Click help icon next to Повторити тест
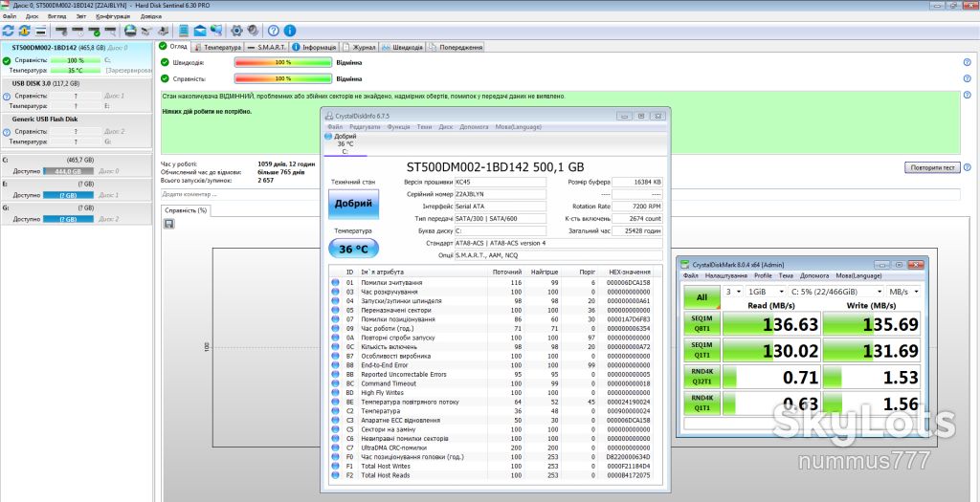 pyautogui.click(x=967, y=168)
